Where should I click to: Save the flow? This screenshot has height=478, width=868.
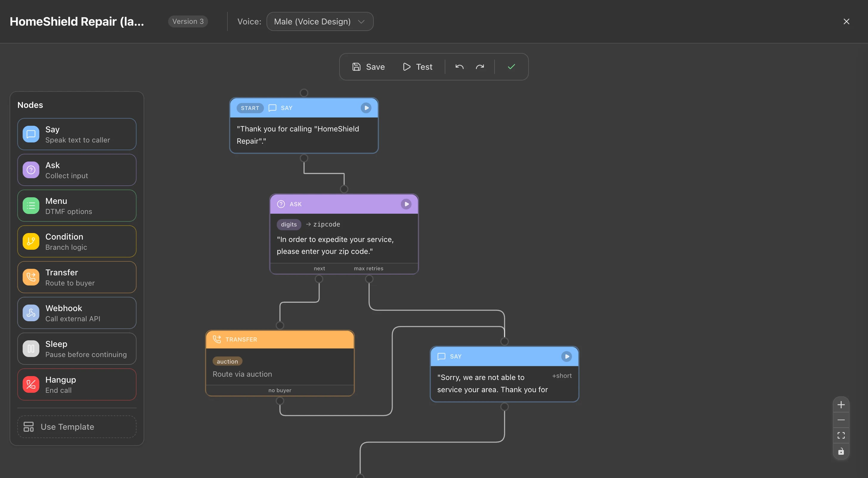[368, 67]
